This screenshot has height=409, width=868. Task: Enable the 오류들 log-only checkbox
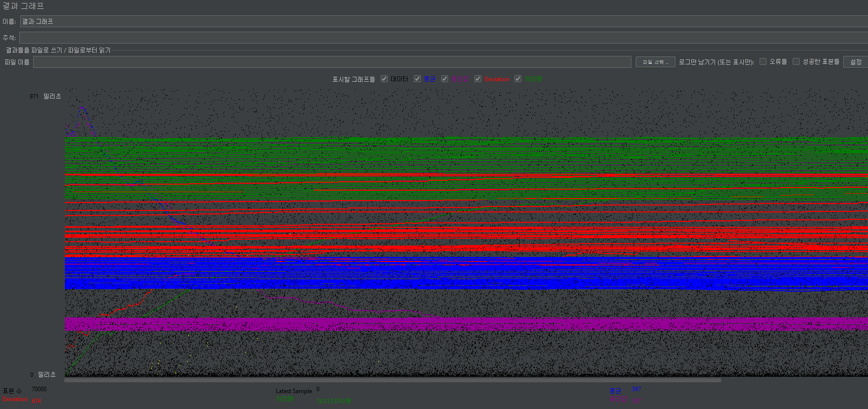pyautogui.click(x=763, y=61)
